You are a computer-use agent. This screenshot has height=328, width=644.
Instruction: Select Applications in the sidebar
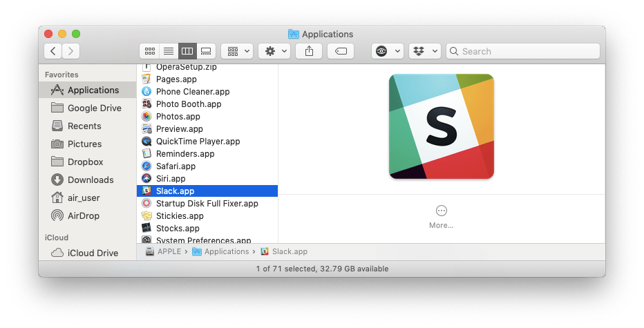click(87, 90)
